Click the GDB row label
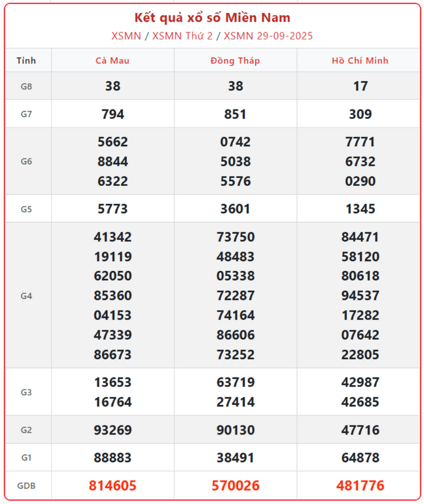 click(26, 486)
